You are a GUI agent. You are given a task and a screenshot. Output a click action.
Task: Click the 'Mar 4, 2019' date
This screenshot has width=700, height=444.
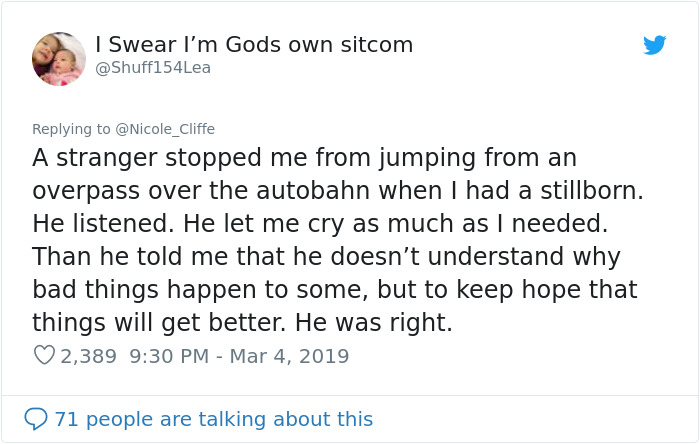coord(289,355)
